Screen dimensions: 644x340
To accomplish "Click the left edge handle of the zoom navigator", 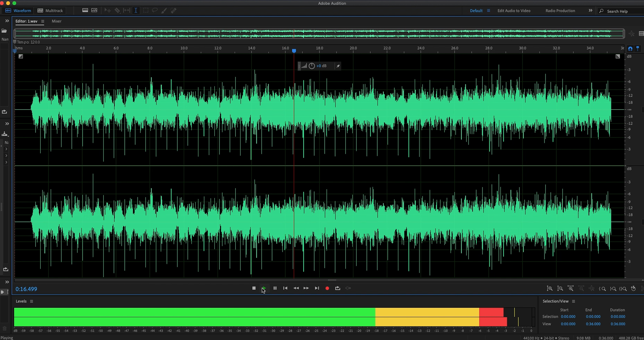I will tap(15, 34).
